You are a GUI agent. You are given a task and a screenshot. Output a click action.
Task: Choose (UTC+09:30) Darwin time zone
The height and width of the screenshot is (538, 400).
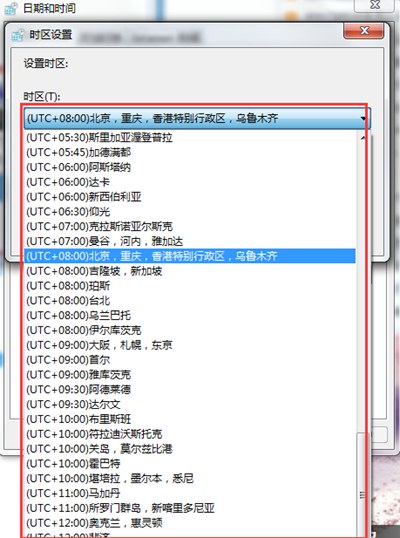click(189, 404)
